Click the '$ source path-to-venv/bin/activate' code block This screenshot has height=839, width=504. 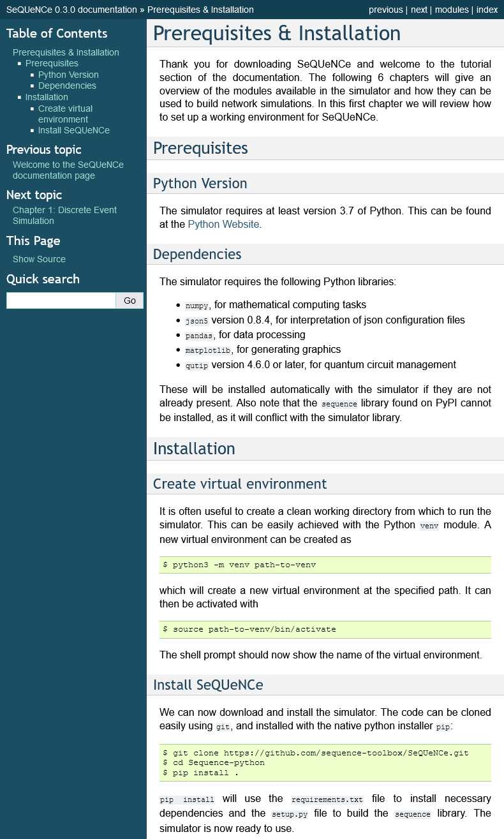tap(325, 630)
